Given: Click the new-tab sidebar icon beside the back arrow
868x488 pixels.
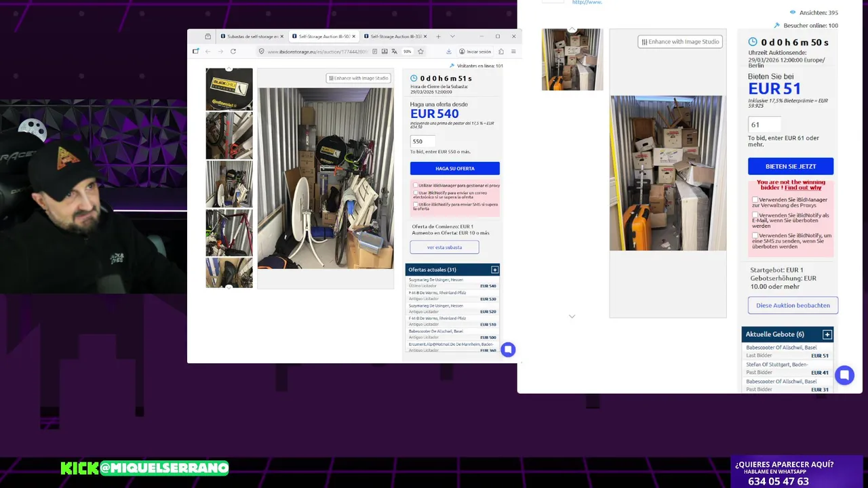Looking at the screenshot, I should (195, 52).
